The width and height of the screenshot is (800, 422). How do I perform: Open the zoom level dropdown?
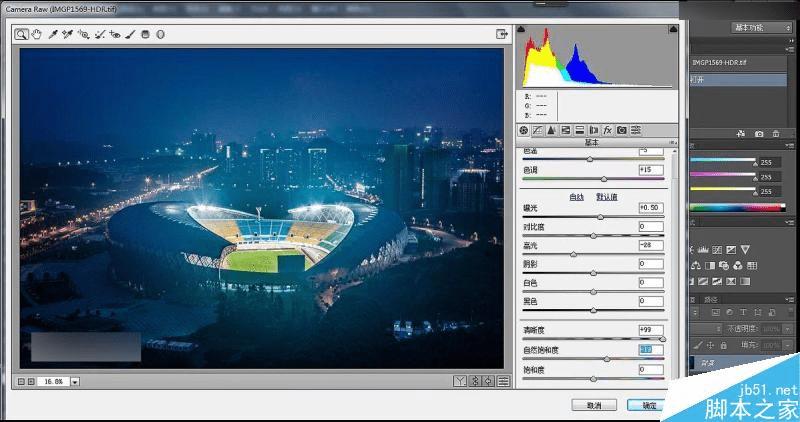(x=76, y=382)
